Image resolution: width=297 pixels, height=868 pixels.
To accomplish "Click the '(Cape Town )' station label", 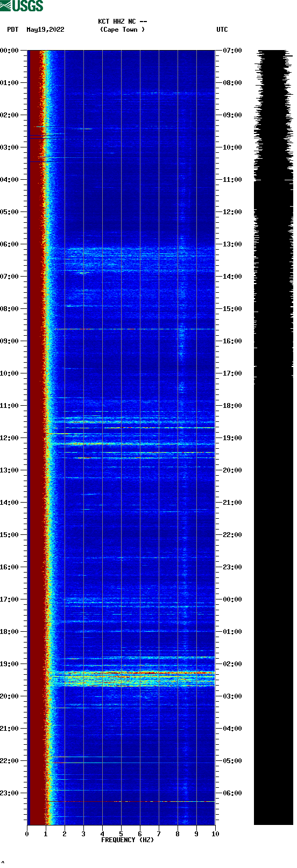I will [122, 30].
